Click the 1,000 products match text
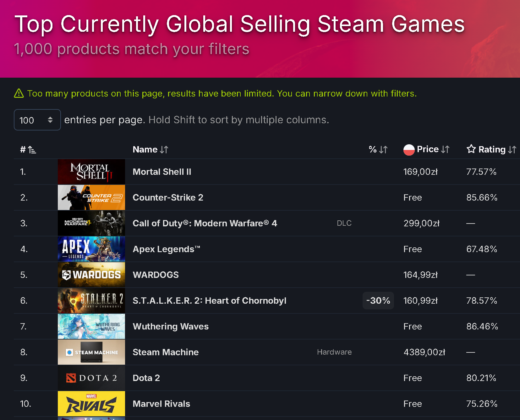Viewport: 520px width, 420px height. click(132, 49)
